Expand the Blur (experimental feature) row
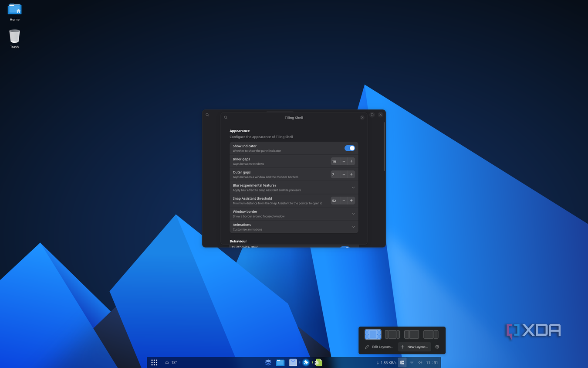 pyautogui.click(x=294, y=187)
